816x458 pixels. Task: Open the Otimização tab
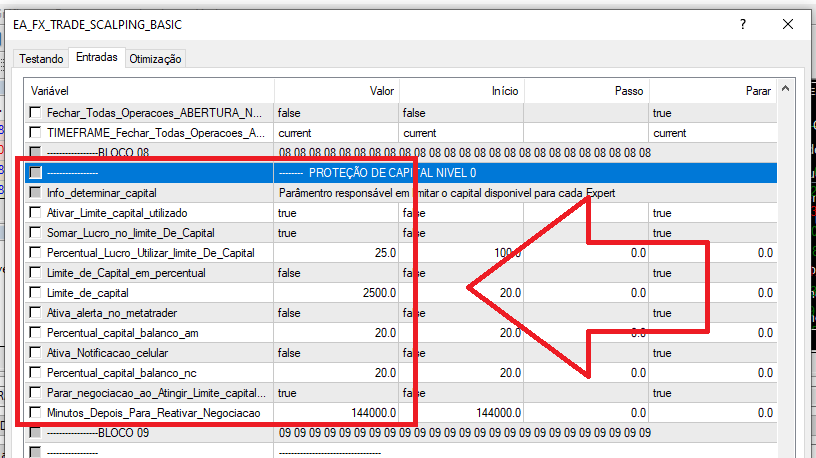click(155, 59)
